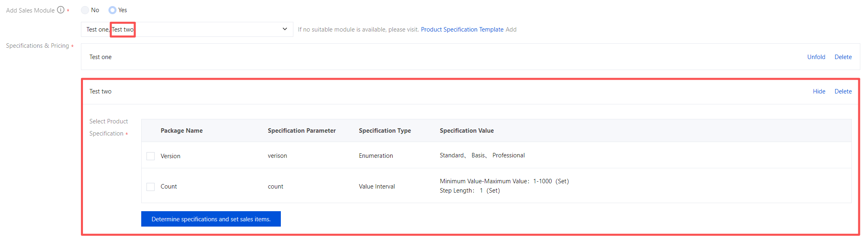Click the Specification Parameter column header
868x248 pixels.
pos(301,131)
